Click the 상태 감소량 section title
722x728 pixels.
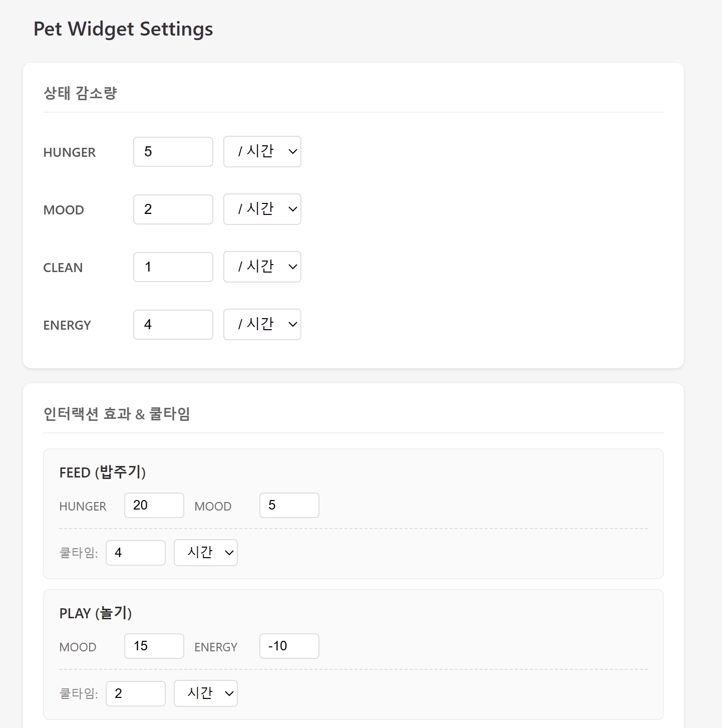(80, 93)
